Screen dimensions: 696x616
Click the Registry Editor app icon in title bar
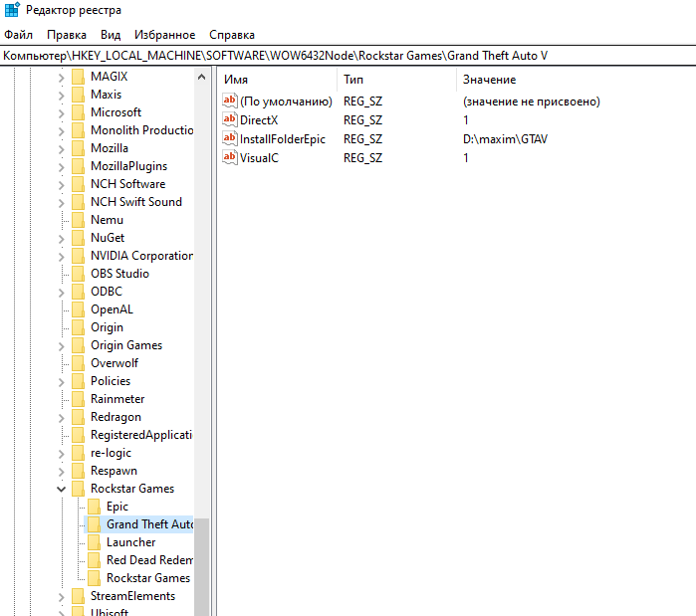coord(12,9)
